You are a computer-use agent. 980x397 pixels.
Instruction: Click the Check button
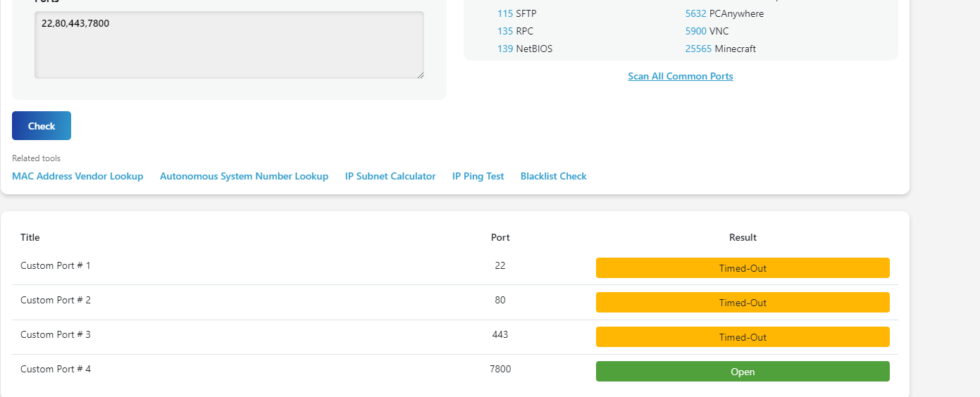[42, 126]
